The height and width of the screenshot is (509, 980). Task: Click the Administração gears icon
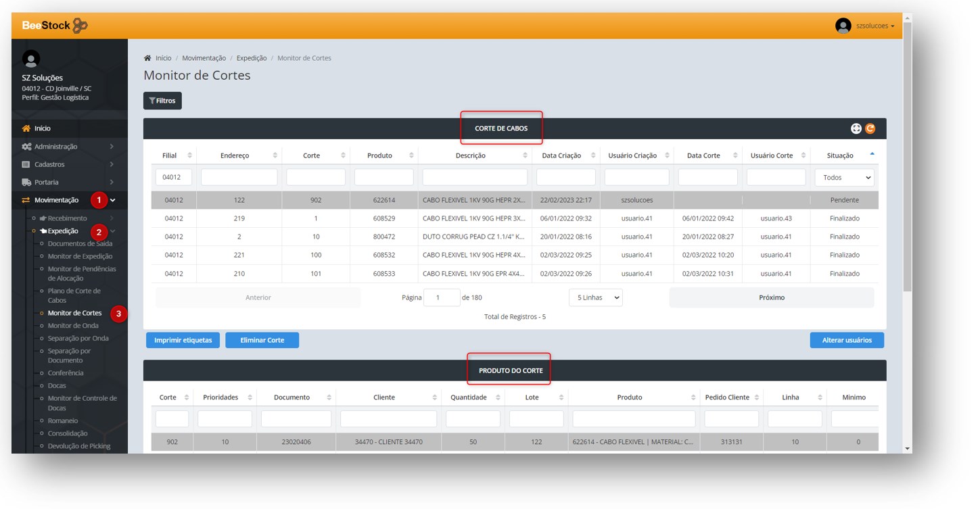click(26, 147)
